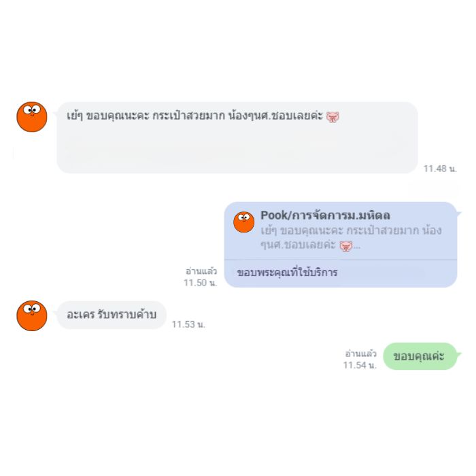The width and height of the screenshot is (476, 476).
Task: Click the 11.48 น. timestamp
Action: (440, 169)
